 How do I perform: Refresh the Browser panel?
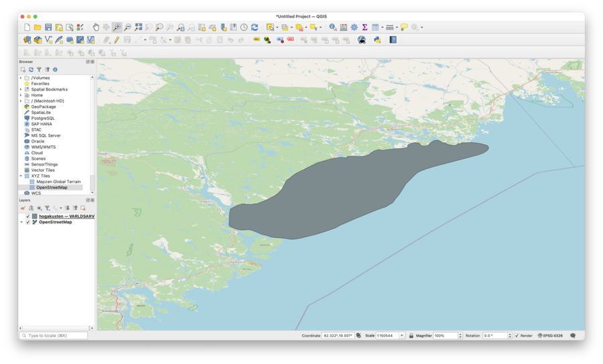click(x=31, y=70)
